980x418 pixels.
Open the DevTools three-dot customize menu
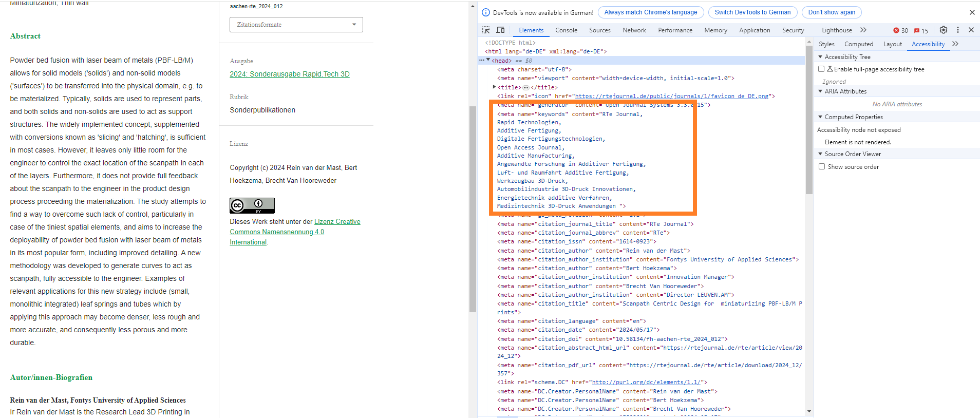pos(957,30)
